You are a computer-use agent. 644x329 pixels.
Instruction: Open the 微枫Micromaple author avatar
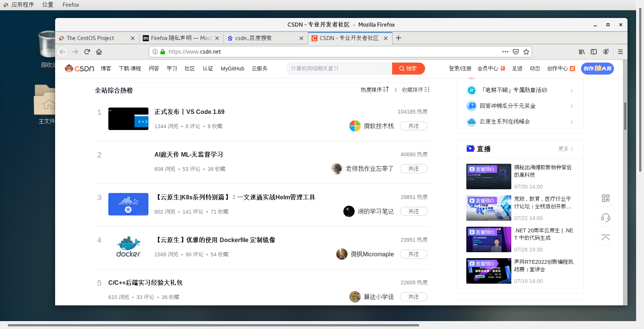342,254
